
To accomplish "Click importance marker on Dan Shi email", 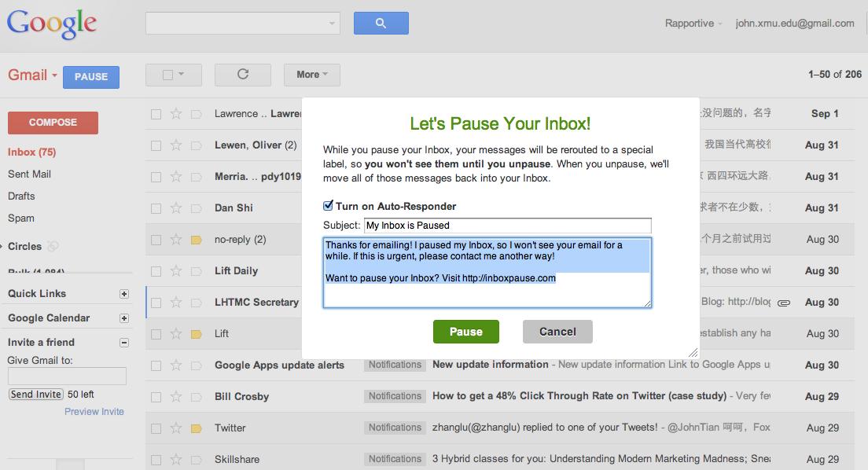I will [x=196, y=208].
